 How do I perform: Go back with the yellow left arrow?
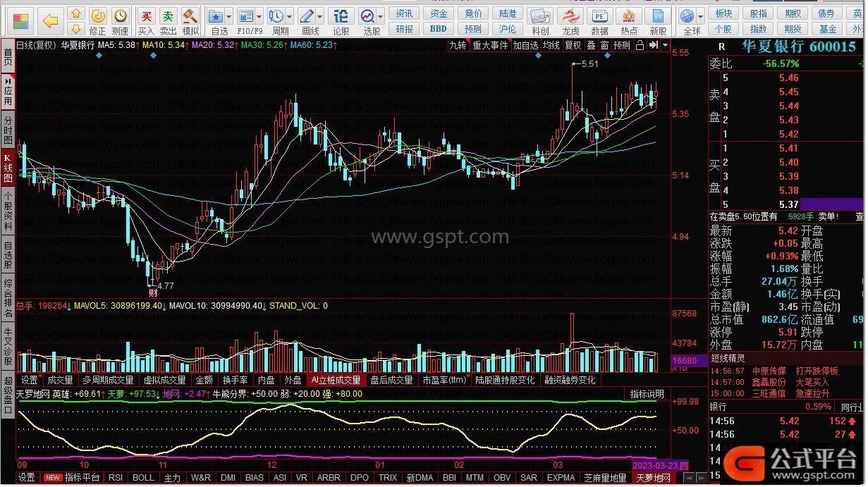[x=50, y=20]
